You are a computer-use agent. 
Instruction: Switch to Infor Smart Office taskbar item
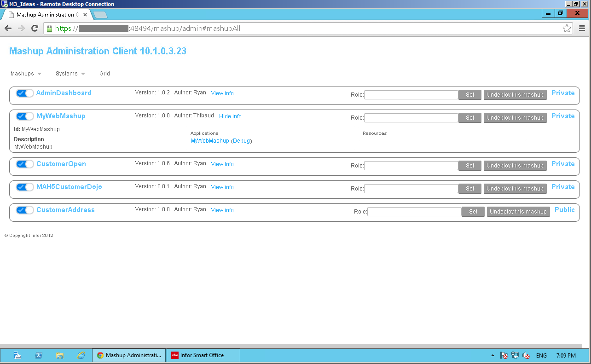(x=203, y=355)
